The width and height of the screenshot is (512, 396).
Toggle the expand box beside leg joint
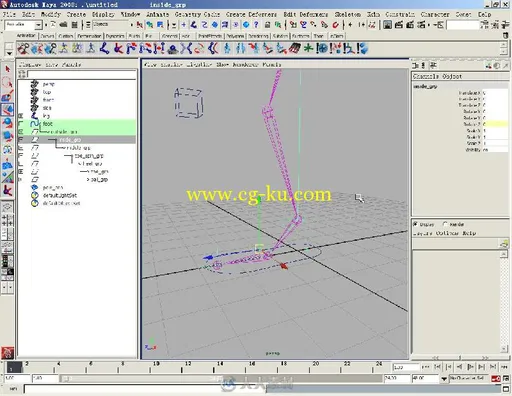(21, 116)
